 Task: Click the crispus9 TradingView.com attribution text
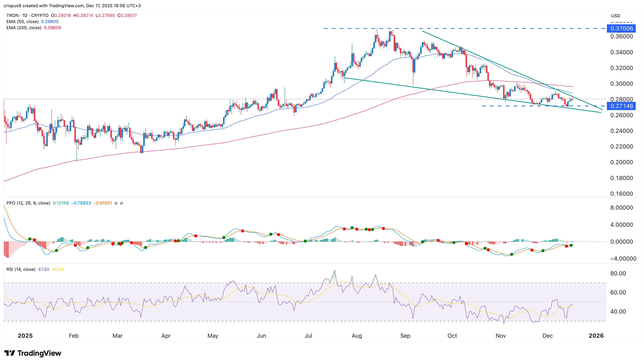pos(72,6)
